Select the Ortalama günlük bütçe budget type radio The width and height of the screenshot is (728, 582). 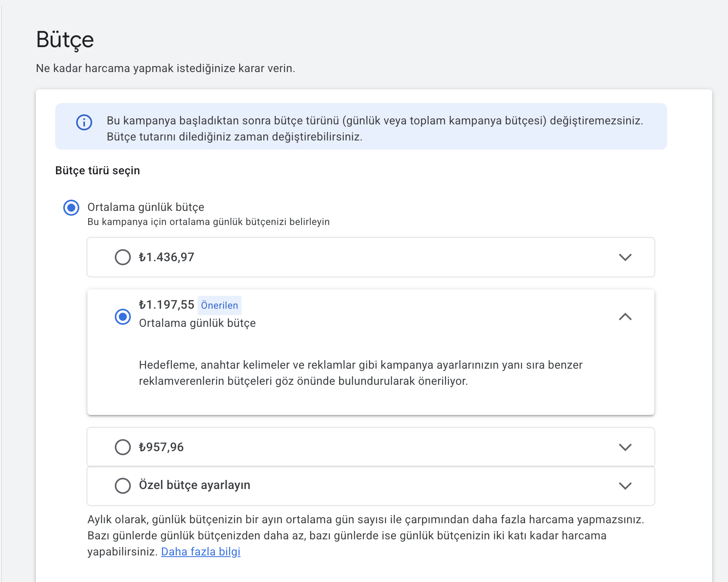[x=71, y=208]
